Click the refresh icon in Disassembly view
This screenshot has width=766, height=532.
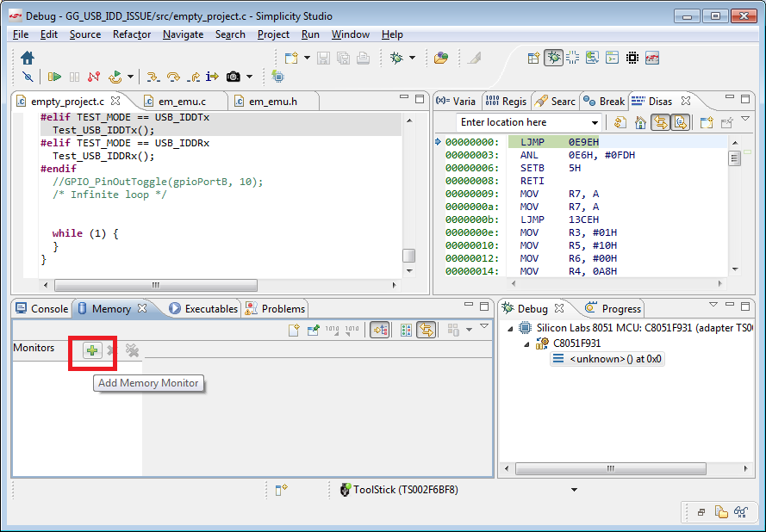[x=619, y=122]
